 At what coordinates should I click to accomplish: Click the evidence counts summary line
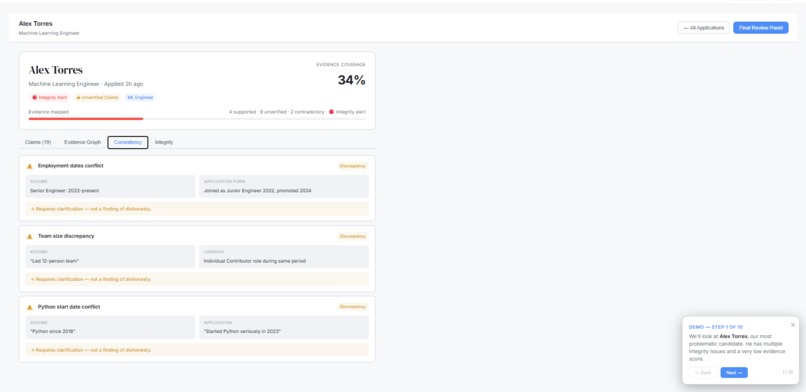coord(297,111)
